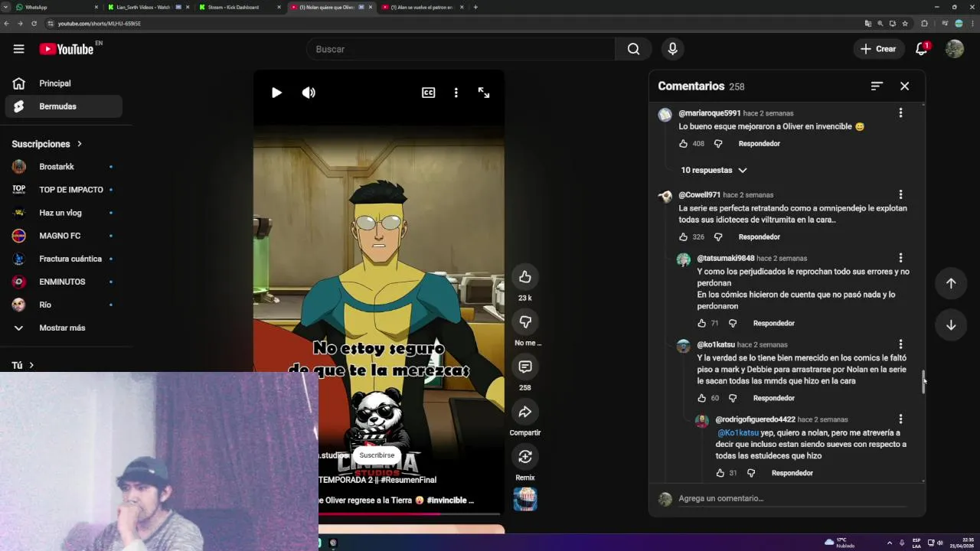The width and height of the screenshot is (980, 551).
Task: Click the comments panel scrollbar
Action: click(923, 381)
